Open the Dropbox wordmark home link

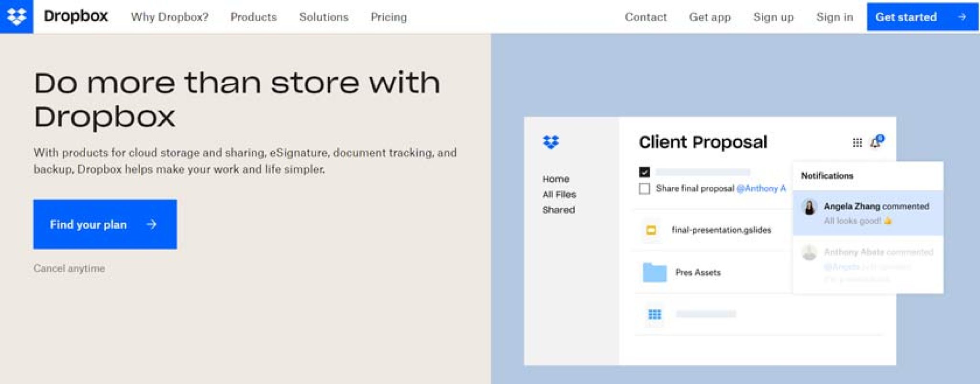coord(76,16)
